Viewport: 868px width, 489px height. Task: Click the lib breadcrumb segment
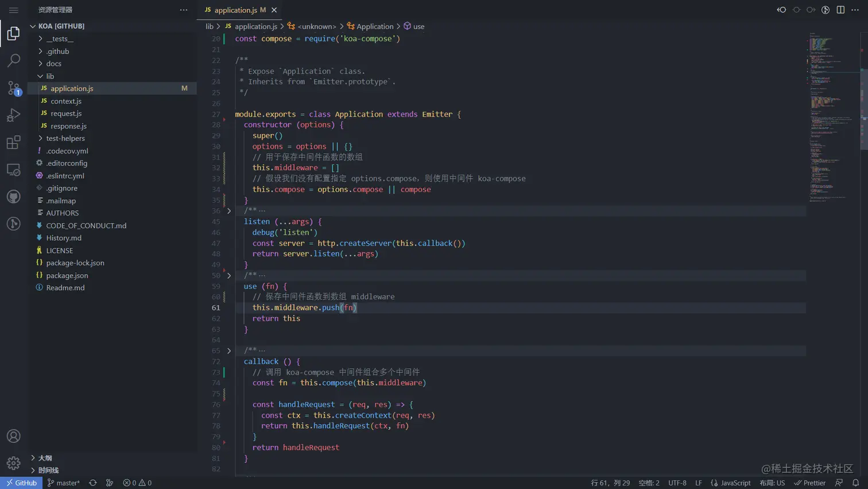coord(210,26)
